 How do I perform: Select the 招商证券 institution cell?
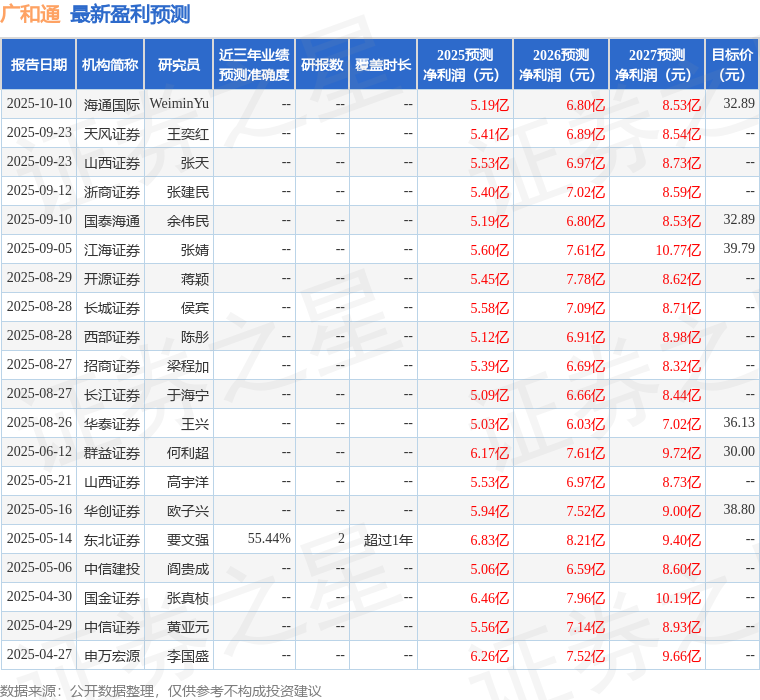click(112, 366)
